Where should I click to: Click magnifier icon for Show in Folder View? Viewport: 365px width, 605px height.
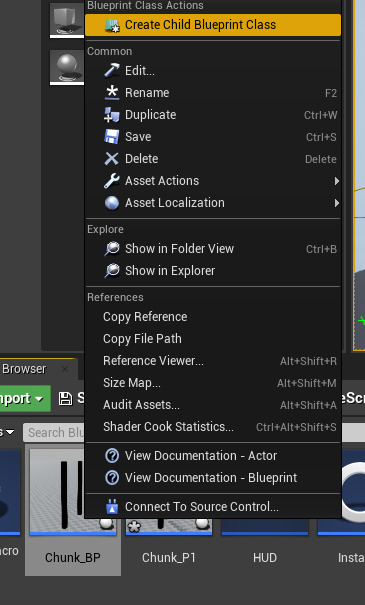click(x=112, y=249)
